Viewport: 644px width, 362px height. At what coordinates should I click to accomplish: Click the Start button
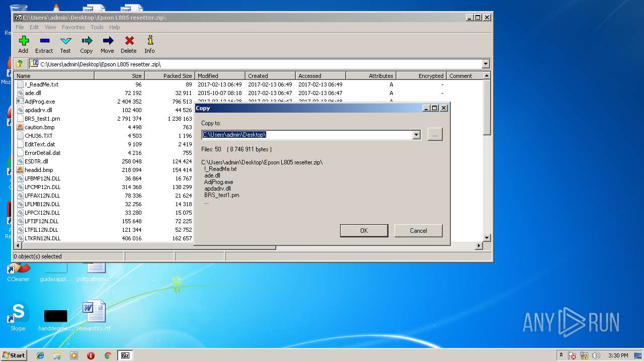14,355
